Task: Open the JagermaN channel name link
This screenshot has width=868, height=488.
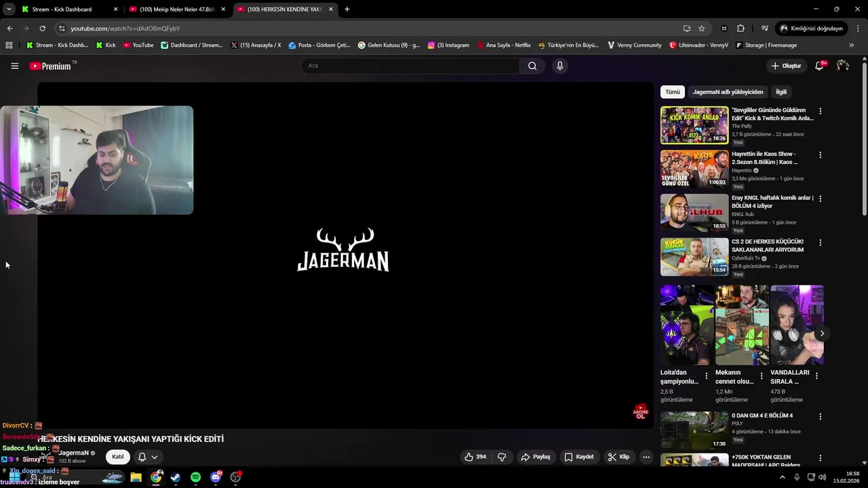Action: tap(73, 453)
